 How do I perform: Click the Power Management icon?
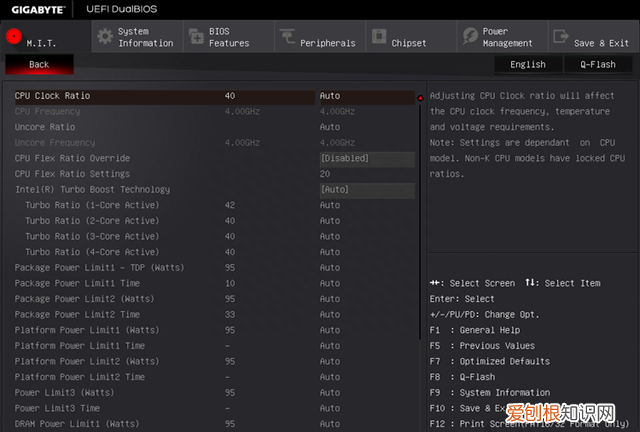pos(470,36)
